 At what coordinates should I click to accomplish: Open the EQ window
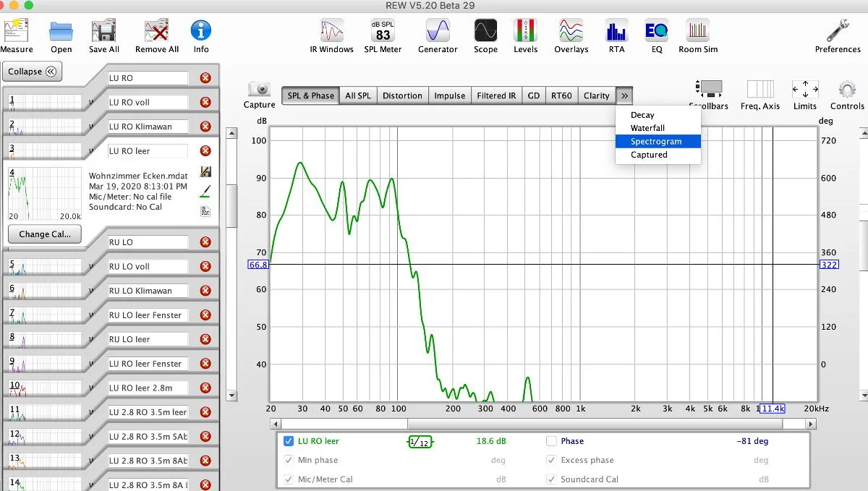(656, 36)
